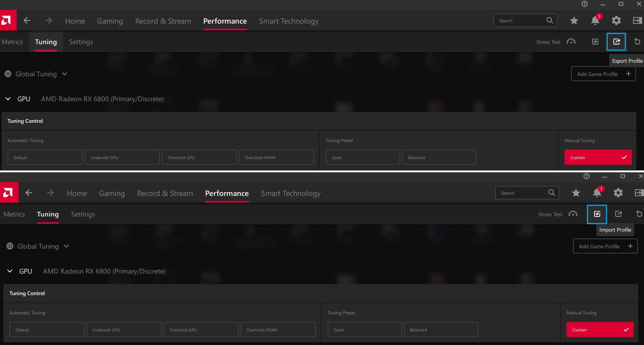This screenshot has height=345, width=644.
Task: Select Overclock GPU in bottom window
Action: (201, 330)
